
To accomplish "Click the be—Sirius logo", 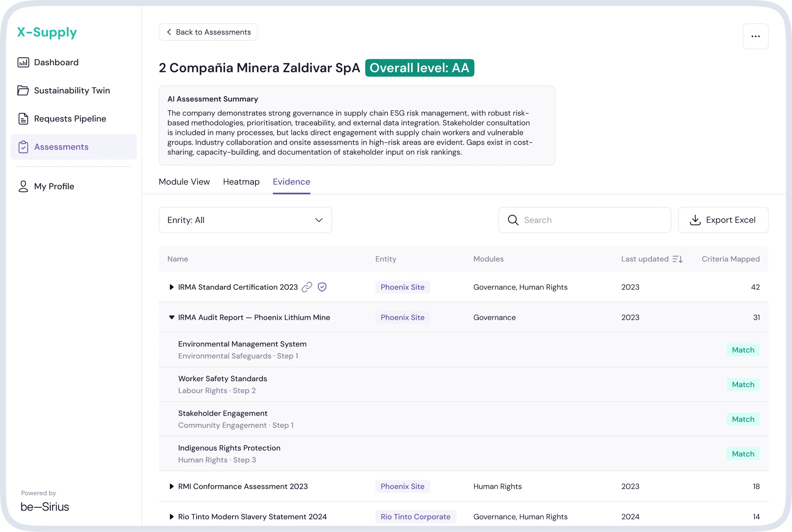I will tap(45, 507).
